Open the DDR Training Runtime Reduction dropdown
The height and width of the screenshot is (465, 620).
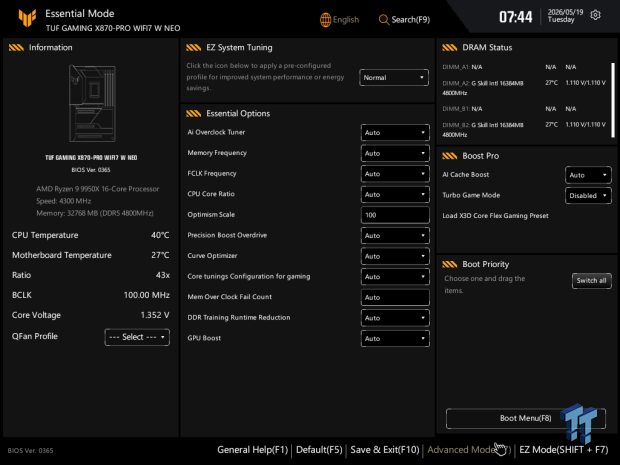pyautogui.click(x=395, y=318)
